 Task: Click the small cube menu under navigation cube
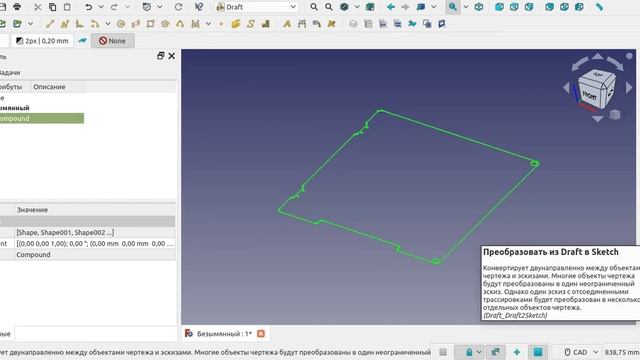click(x=615, y=115)
